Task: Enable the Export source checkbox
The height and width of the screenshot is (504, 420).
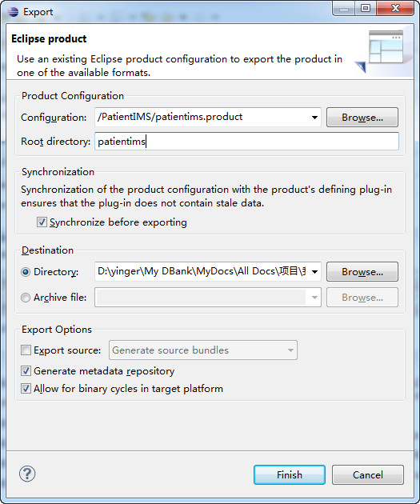Action: (26, 350)
